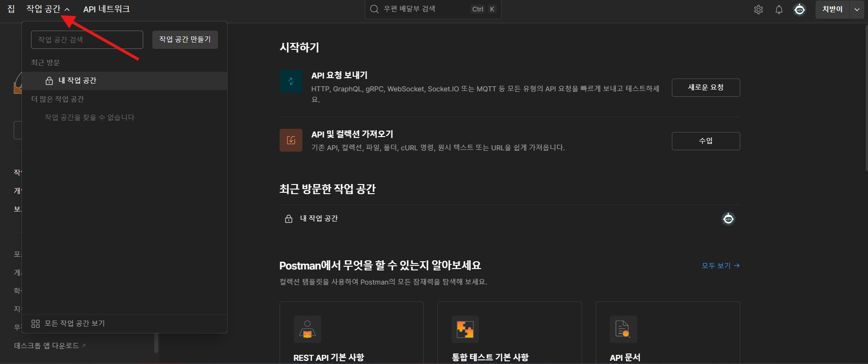Open the 통합 테스트 기본 사항 template card
The height and width of the screenshot is (364, 868).
[509, 332]
